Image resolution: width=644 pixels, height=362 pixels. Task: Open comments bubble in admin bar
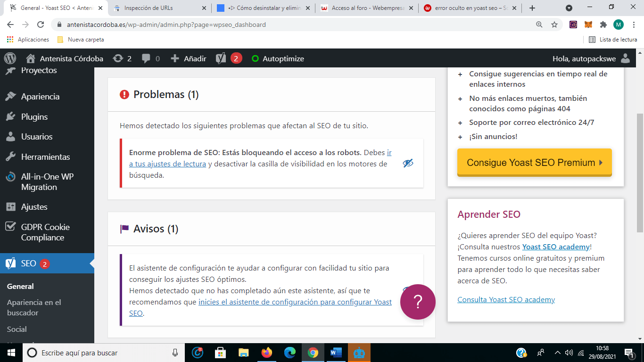click(151, 58)
